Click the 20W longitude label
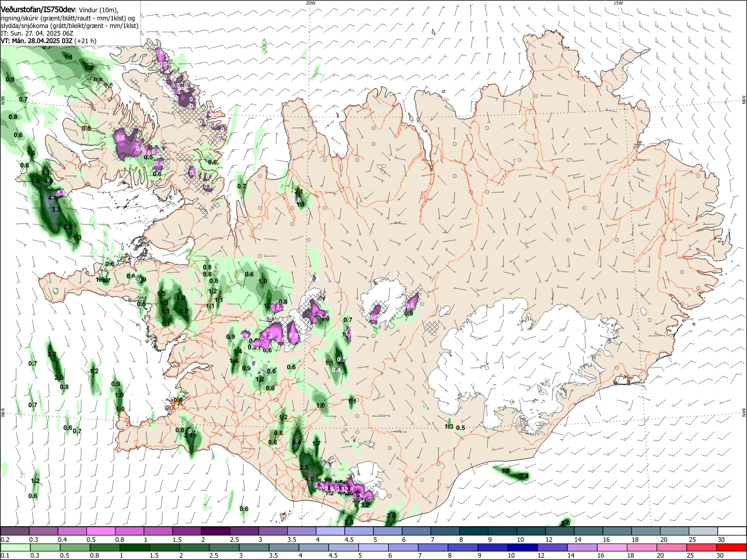The height and width of the screenshot is (560, 747). [310, 3]
